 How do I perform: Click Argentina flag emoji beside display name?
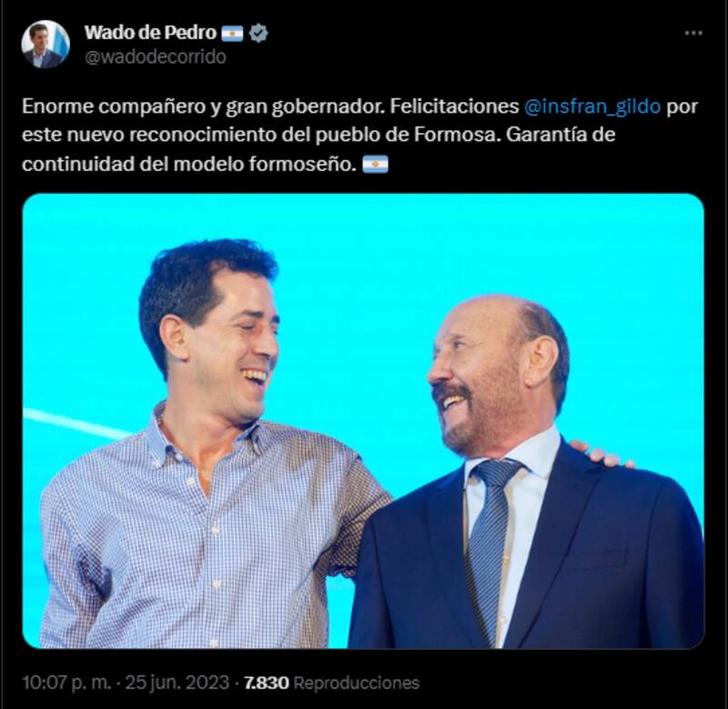click(x=232, y=34)
